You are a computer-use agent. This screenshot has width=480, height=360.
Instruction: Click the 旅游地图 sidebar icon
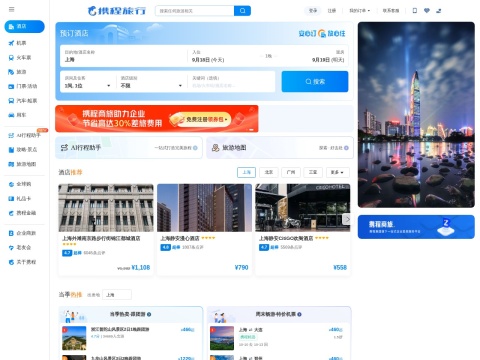click(11, 164)
